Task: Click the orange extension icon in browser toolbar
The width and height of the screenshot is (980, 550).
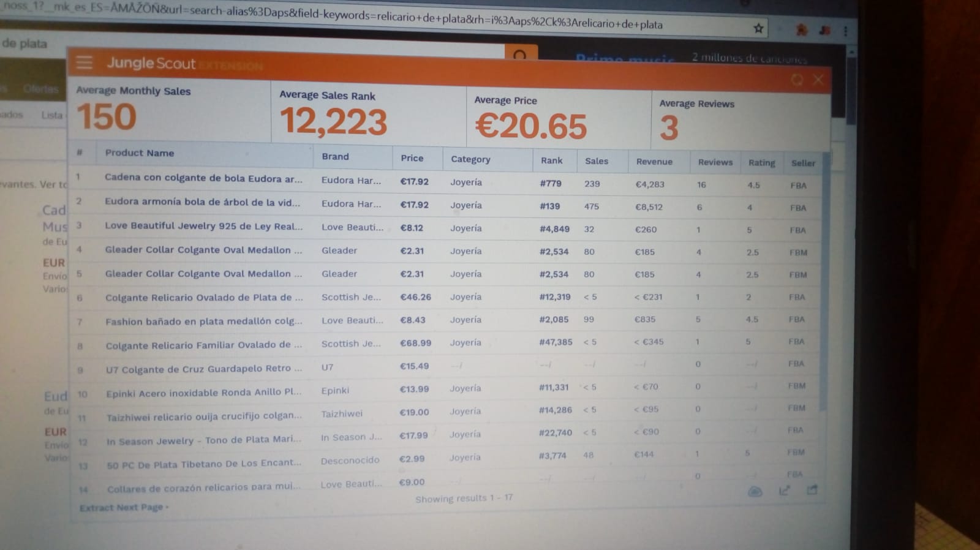Action: 801,29
